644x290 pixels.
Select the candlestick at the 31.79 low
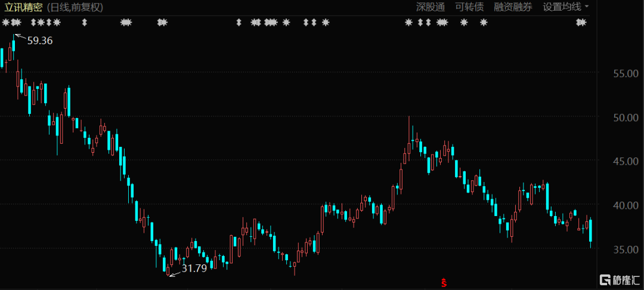pos(168,271)
